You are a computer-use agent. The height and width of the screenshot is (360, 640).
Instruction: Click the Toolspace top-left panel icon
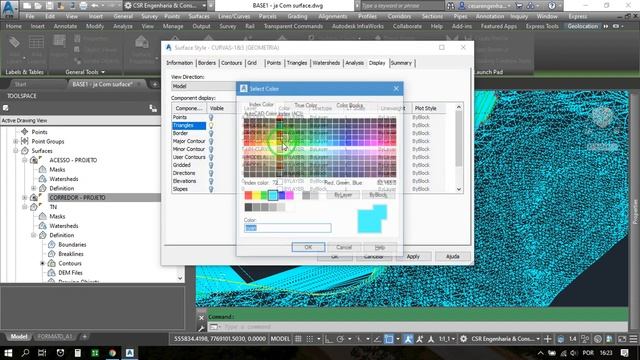6,108
